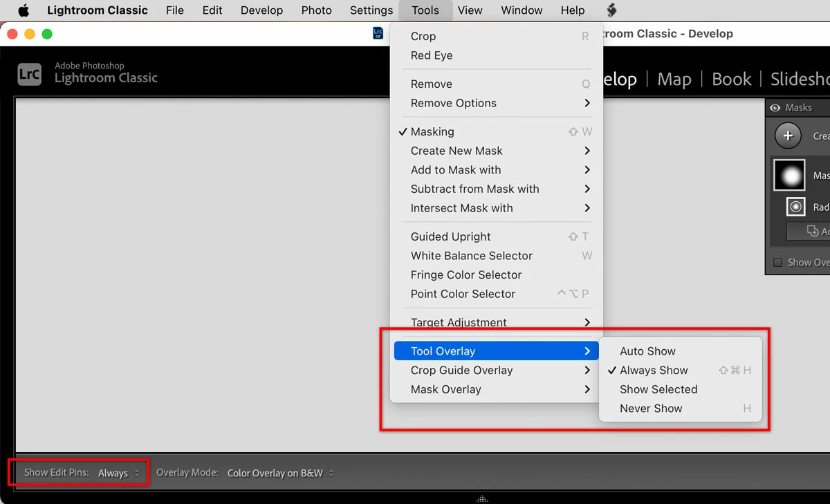
Task: Select the Radial Gradient mask component icon
Action: click(796, 207)
